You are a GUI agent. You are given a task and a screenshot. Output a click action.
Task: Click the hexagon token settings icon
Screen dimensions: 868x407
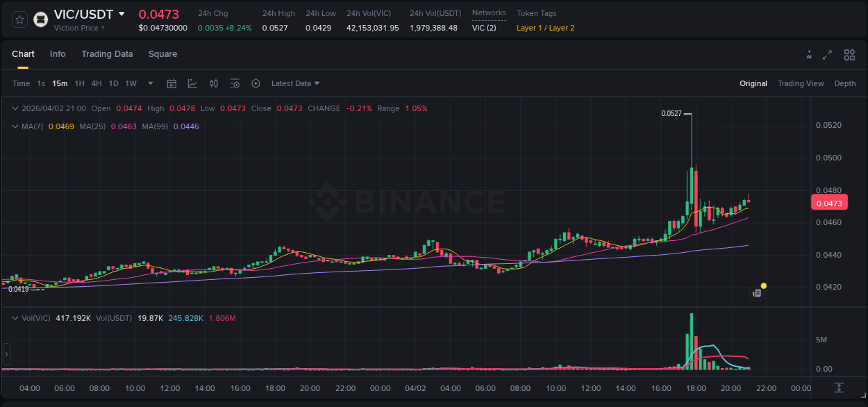tap(256, 83)
